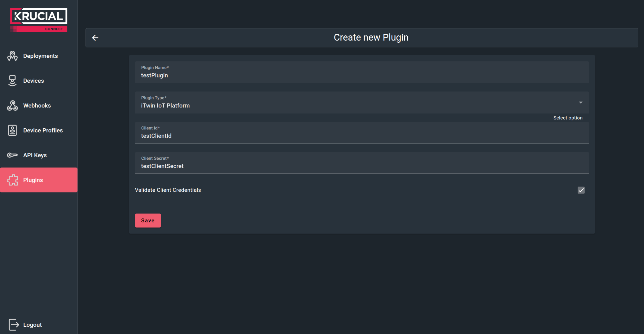
Task: Uncheck Validate Client Credentials
Action: pyautogui.click(x=581, y=190)
